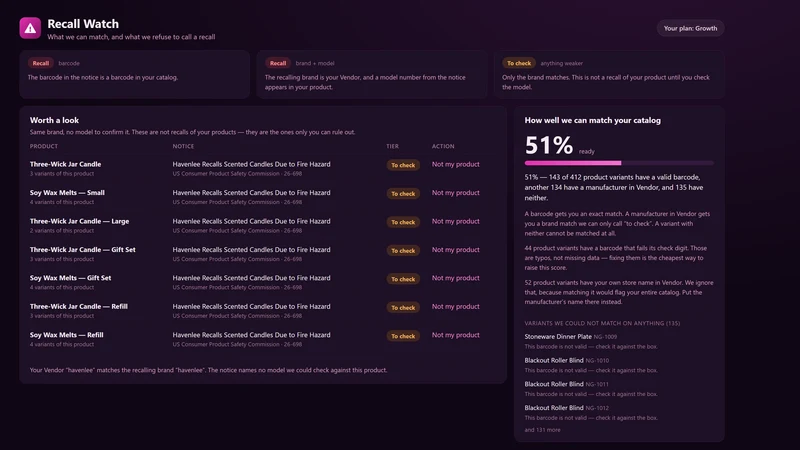This screenshot has width=800, height=450.
Task: Mark Three-Wick Jar Candle — Large as Not my product
Action: (456, 221)
